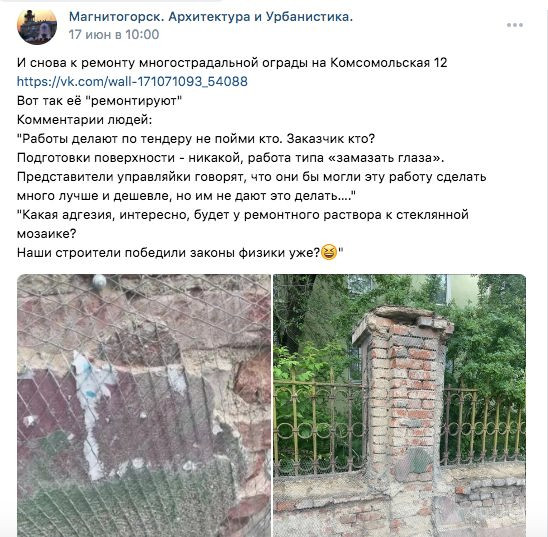548x537 pixels.
Task: Click the word 'мозаике?' in the post
Action: [x=46, y=234]
